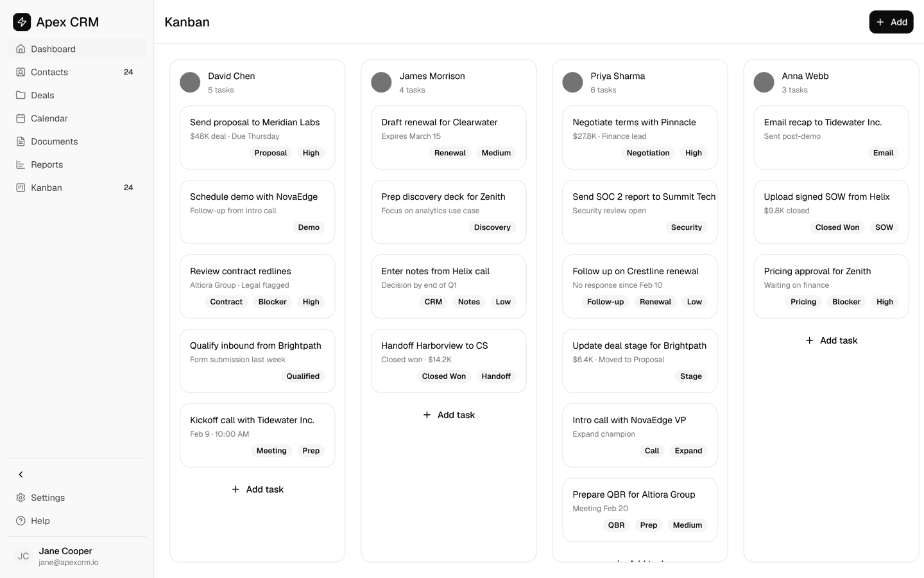Open the Calendar icon in sidebar
Screen dimensions: 924x578
pos(21,118)
